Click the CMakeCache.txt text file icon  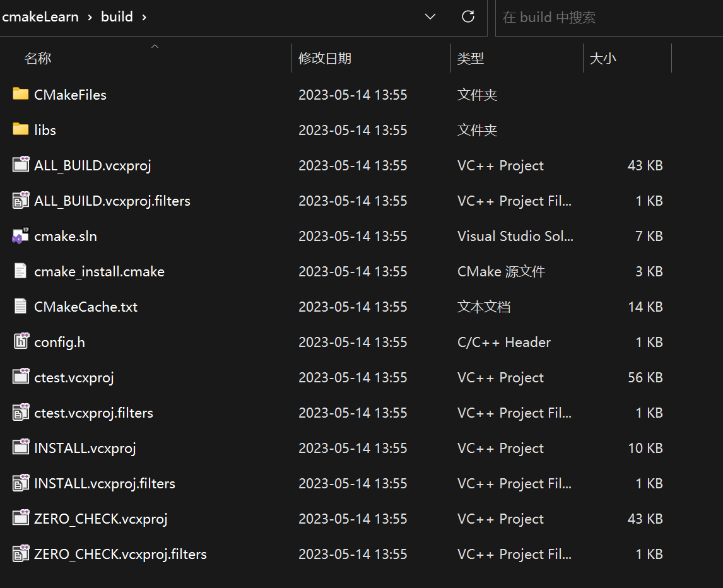(x=20, y=306)
